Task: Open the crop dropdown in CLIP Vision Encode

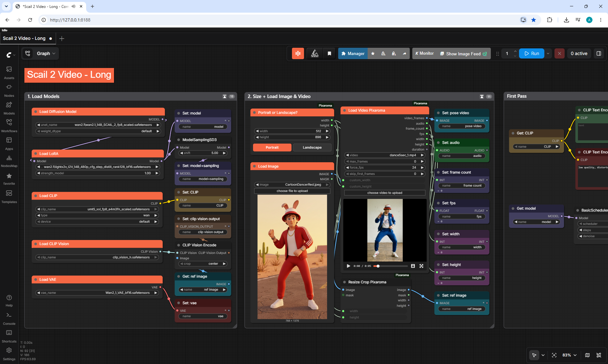Action: (203, 264)
